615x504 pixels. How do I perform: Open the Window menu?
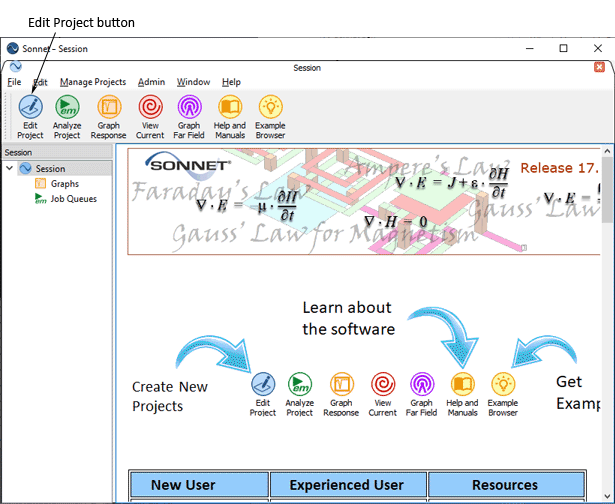tap(193, 82)
